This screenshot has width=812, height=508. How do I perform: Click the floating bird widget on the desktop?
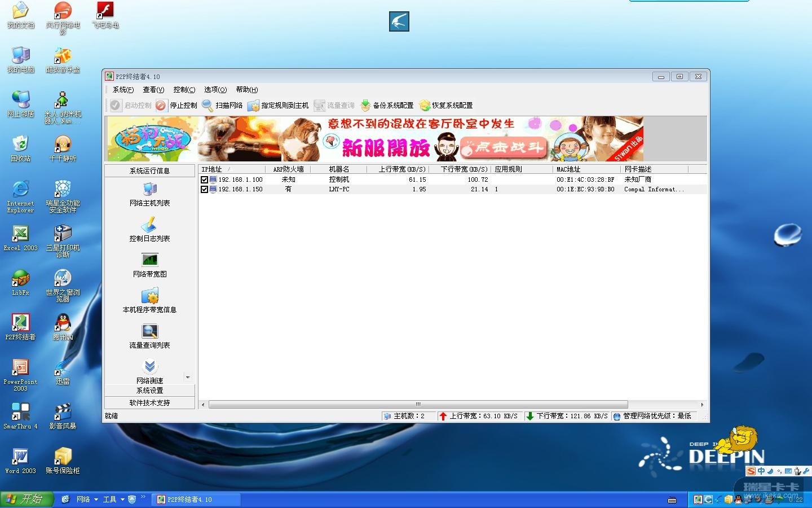pyautogui.click(x=399, y=21)
